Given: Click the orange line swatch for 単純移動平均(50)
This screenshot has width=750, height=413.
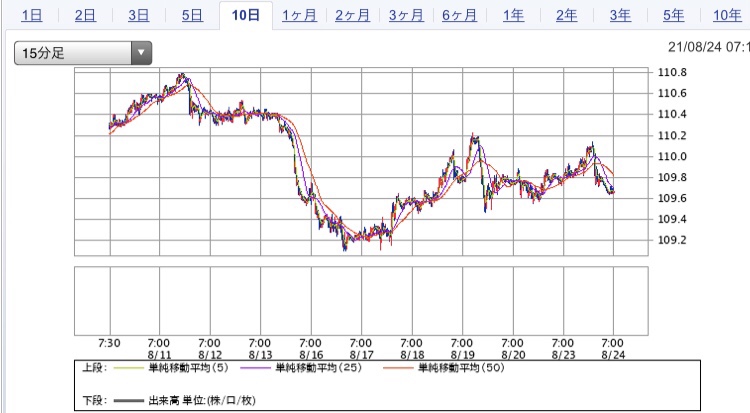Looking at the screenshot, I should click(x=398, y=368).
